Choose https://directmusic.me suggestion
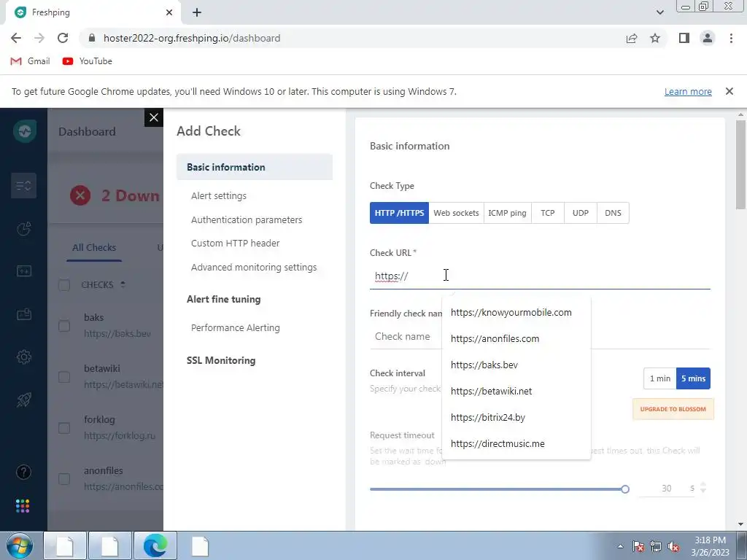This screenshot has width=747, height=560. [x=516, y=443]
